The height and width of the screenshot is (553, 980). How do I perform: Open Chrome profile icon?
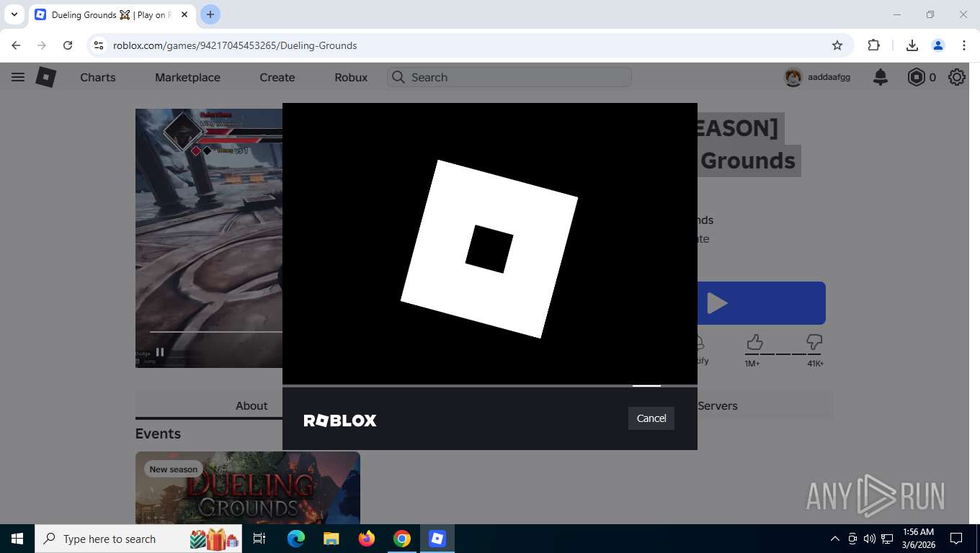[938, 45]
